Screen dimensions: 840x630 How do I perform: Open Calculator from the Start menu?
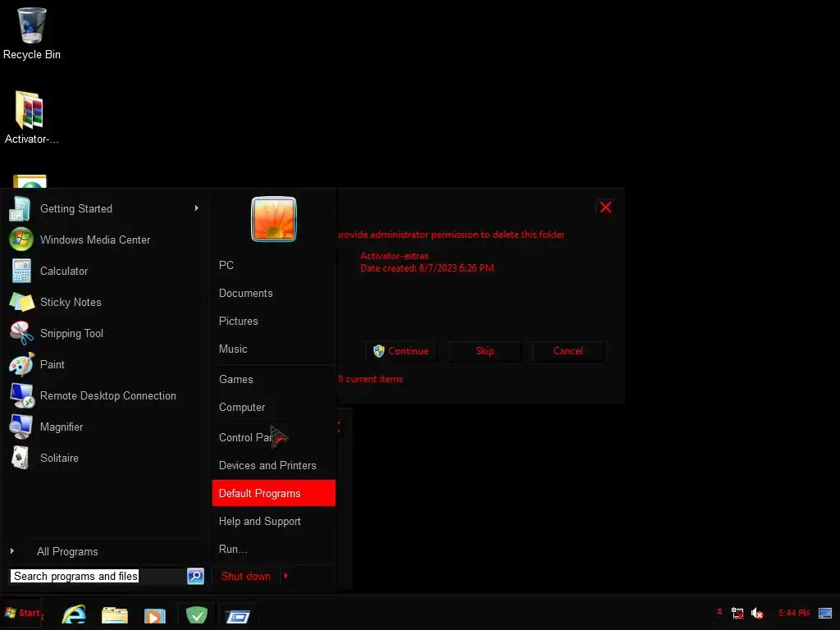coord(105,271)
